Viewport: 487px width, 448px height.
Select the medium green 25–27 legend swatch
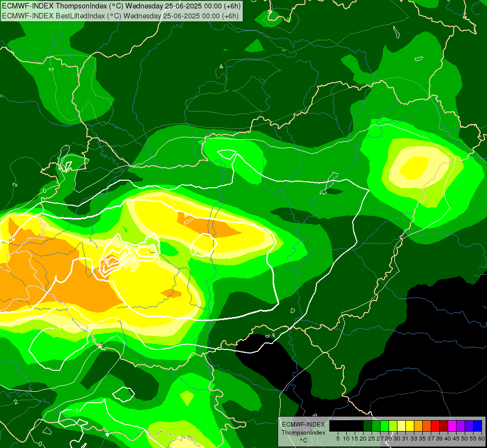[x=376, y=426]
